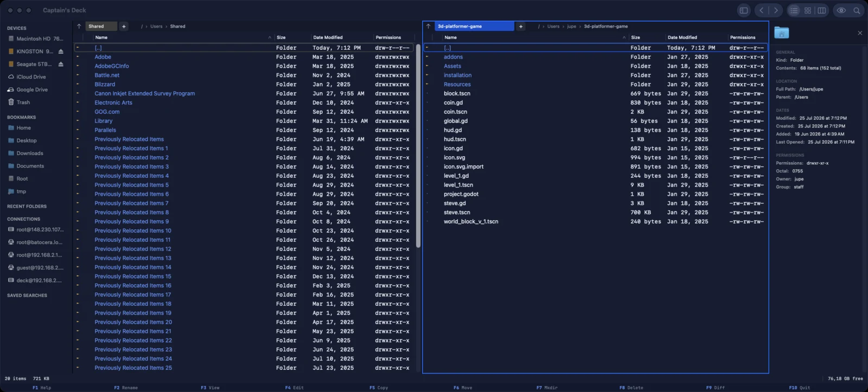Select the 3d-platformer-game tab
868x392 pixels.
click(x=474, y=26)
